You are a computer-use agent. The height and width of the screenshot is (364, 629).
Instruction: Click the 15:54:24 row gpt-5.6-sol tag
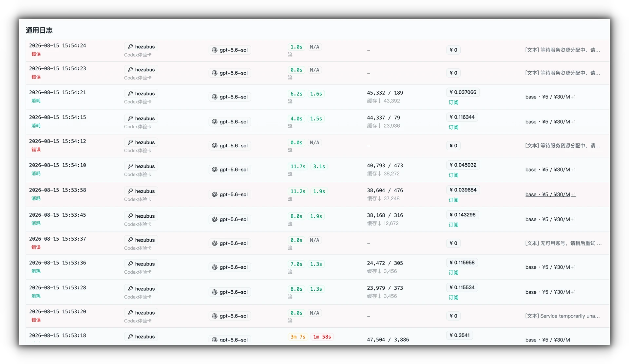point(230,50)
